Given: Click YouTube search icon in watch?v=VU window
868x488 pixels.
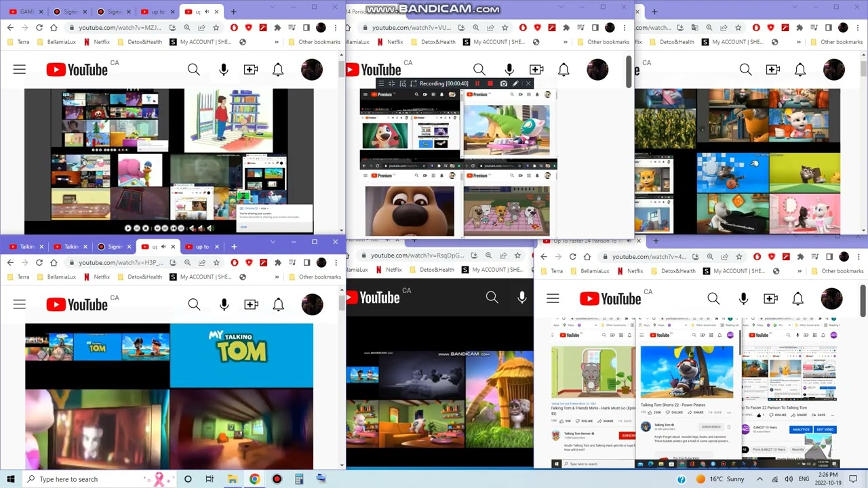Looking at the screenshot, I should point(479,69).
